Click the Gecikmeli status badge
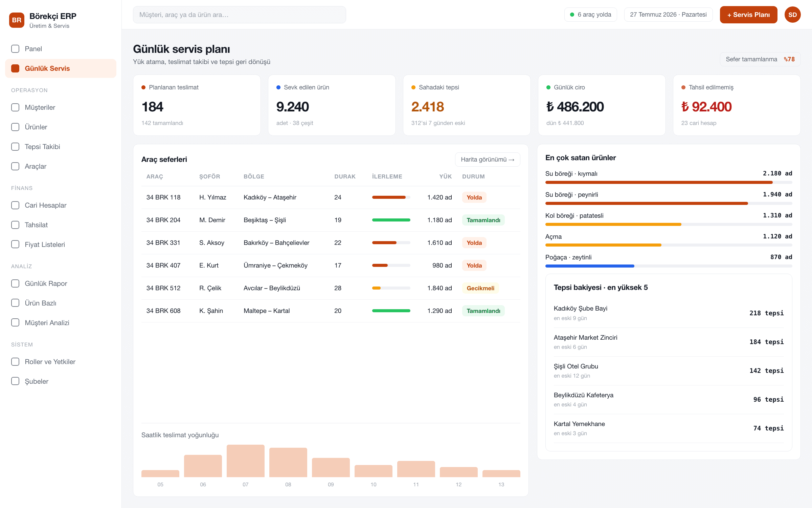Image resolution: width=812 pixels, height=508 pixels. pos(480,288)
